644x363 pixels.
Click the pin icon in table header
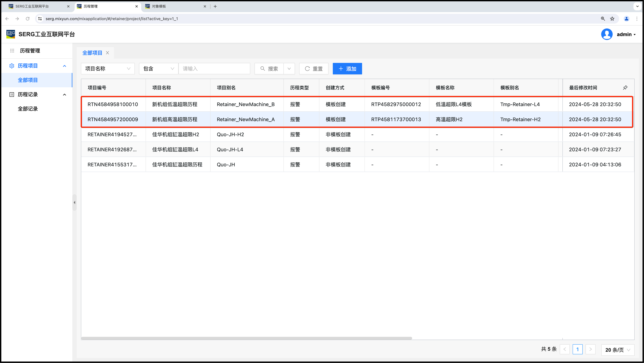[x=625, y=88]
